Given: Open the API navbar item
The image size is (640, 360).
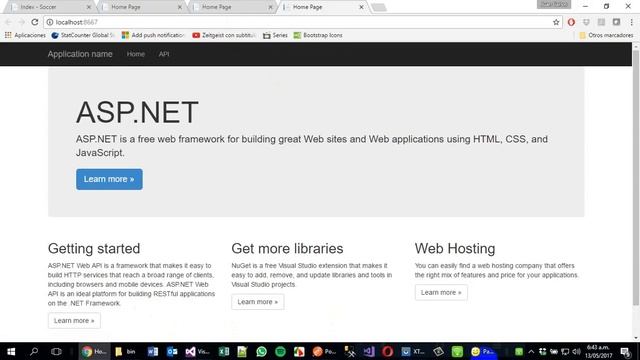Looking at the screenshot, I should [164, 54].
